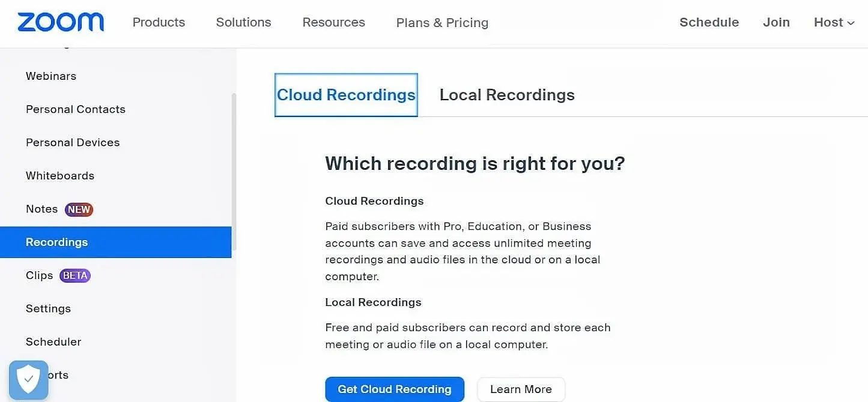Open the Products menu
Image resolution: width=868 pixels, height=402 pixels.
[159, 22]
